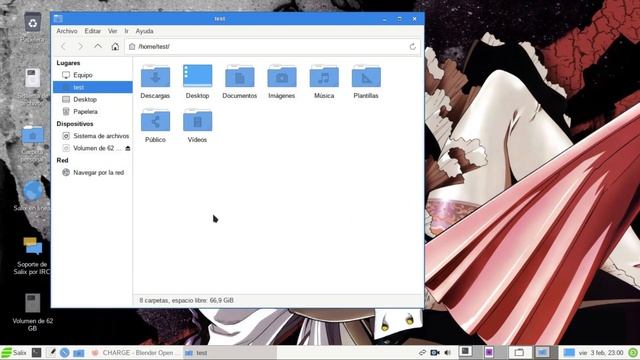
Task: Open the Plantillas folder
Action: tap(366, 81)
